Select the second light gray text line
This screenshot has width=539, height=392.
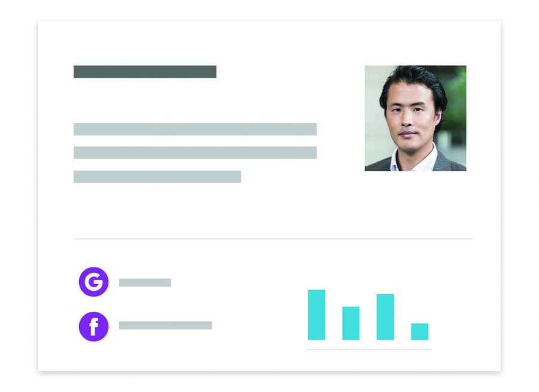195,153
